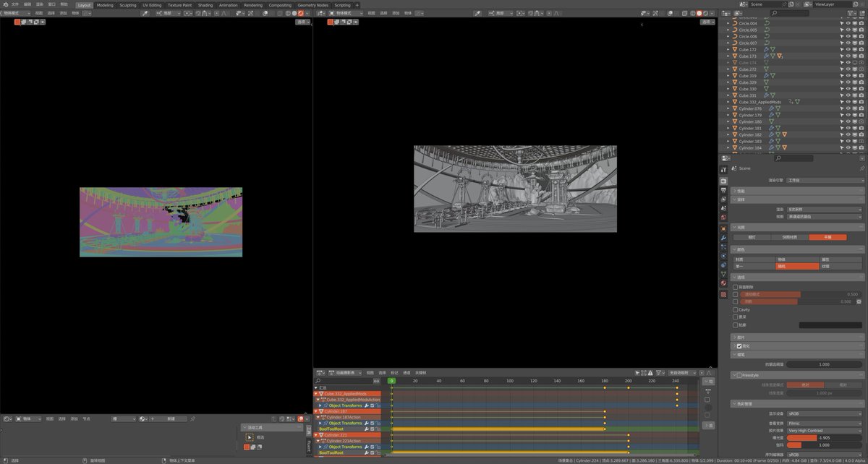
Task: Click the outliner display mode icon
Action: tap(738, 13)
